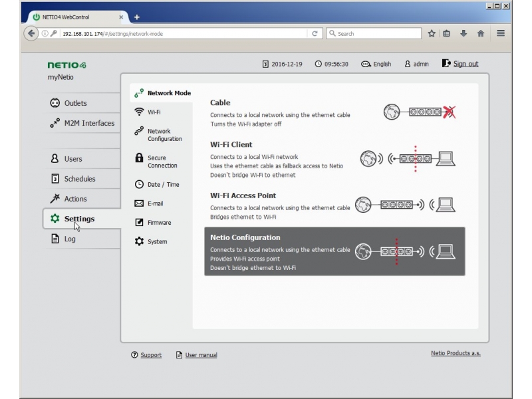Click the browser Search field
532x399 pixels.
point(374,34)
